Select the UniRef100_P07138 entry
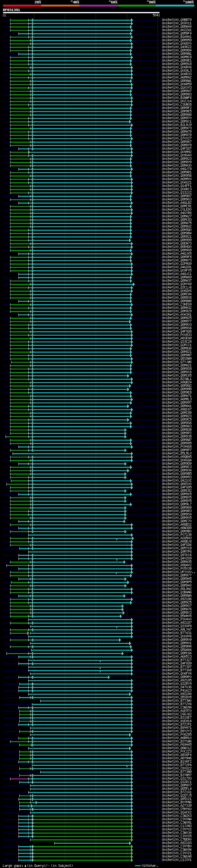 176,535
